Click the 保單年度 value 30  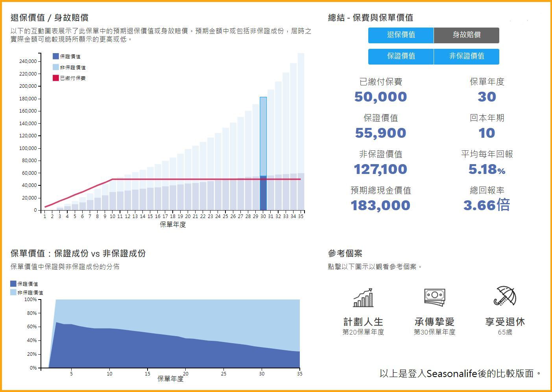coord(487,97)
